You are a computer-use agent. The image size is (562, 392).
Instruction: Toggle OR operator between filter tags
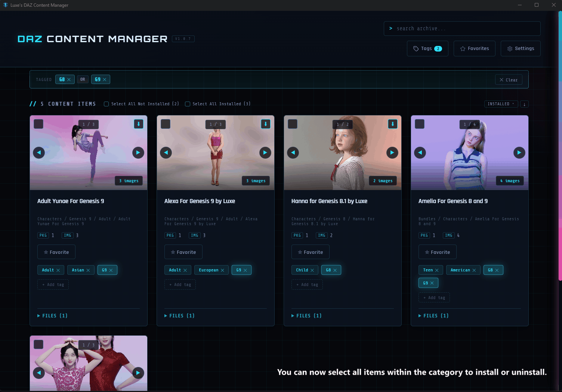point(83,80)
